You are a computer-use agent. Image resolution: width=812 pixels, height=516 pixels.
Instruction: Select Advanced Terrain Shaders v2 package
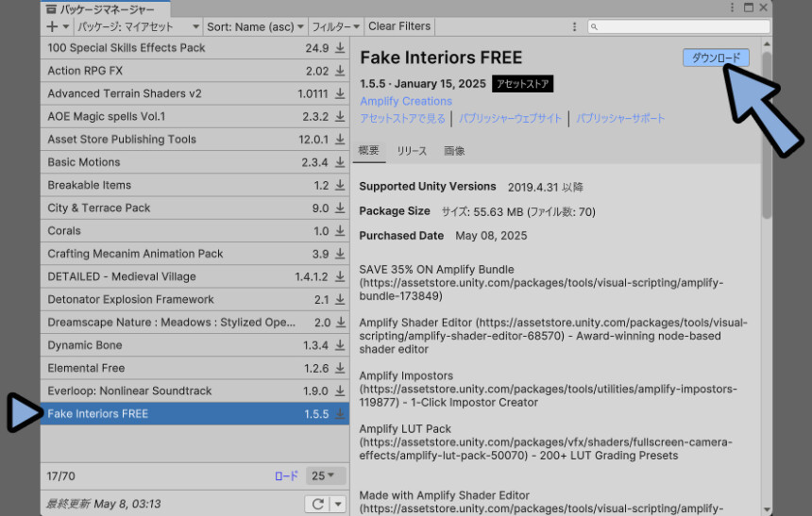click(195, 93)
